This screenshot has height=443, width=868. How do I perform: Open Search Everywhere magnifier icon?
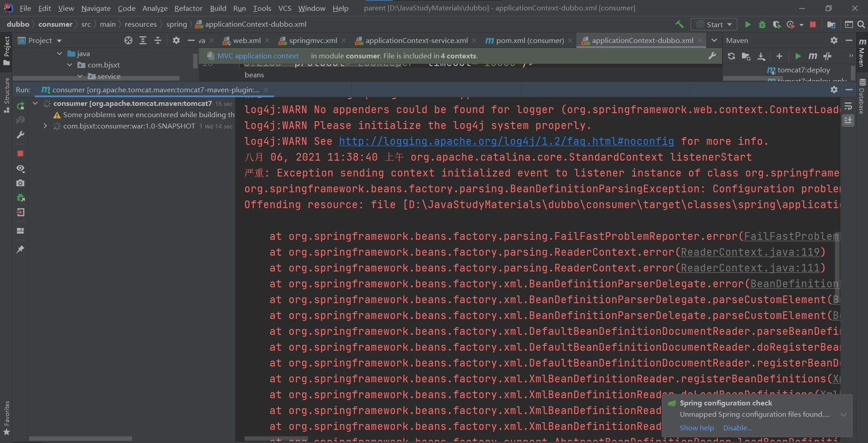coord(861,24)
